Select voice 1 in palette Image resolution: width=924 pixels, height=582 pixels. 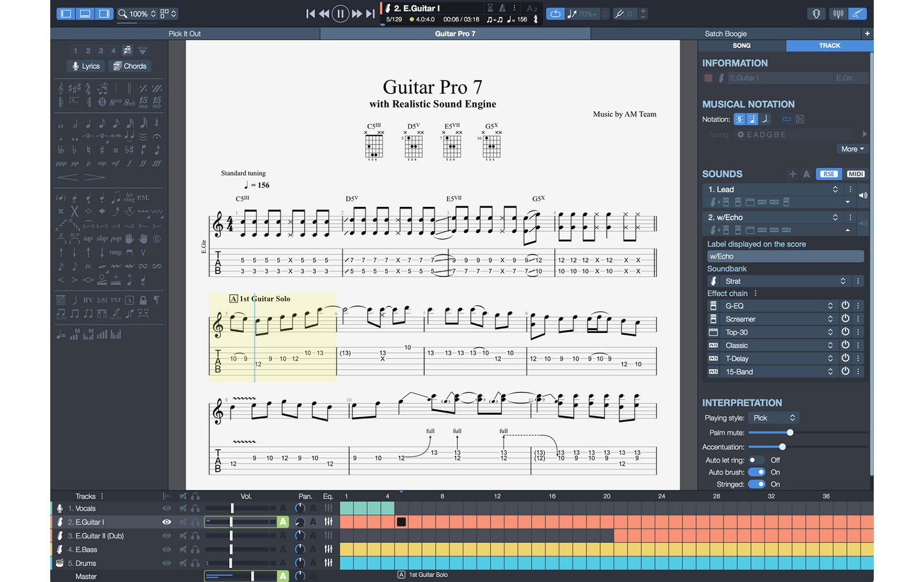pyautogui.click(x=75, y=50)
